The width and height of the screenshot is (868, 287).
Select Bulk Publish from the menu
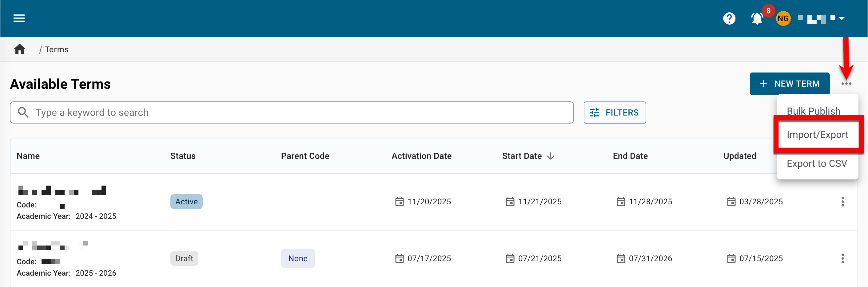click(x=813, y=111)
